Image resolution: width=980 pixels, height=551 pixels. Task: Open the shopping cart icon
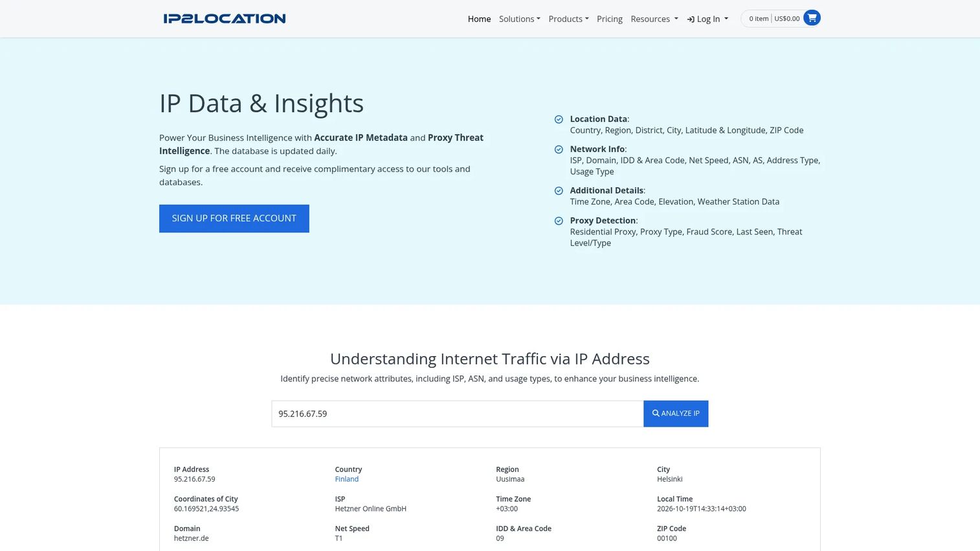[x=812, y=18]
